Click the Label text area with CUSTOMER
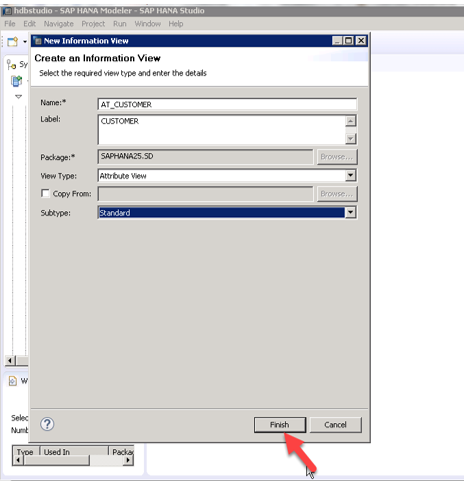This screenshot has width=464, height=483. [x=221, y=130]
